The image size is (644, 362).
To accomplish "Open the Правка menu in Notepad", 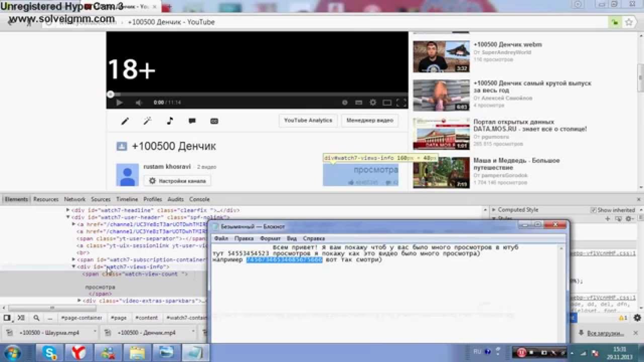I will tap(244, 238).
